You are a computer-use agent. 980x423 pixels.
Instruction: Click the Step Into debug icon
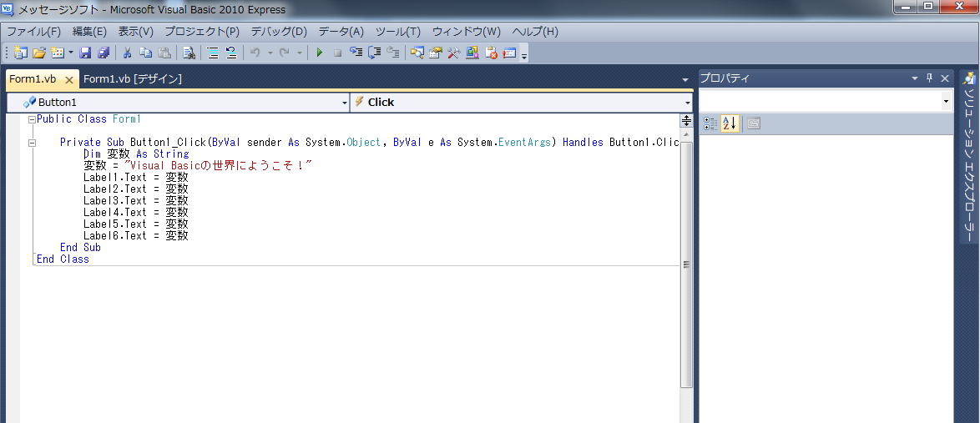356,53
